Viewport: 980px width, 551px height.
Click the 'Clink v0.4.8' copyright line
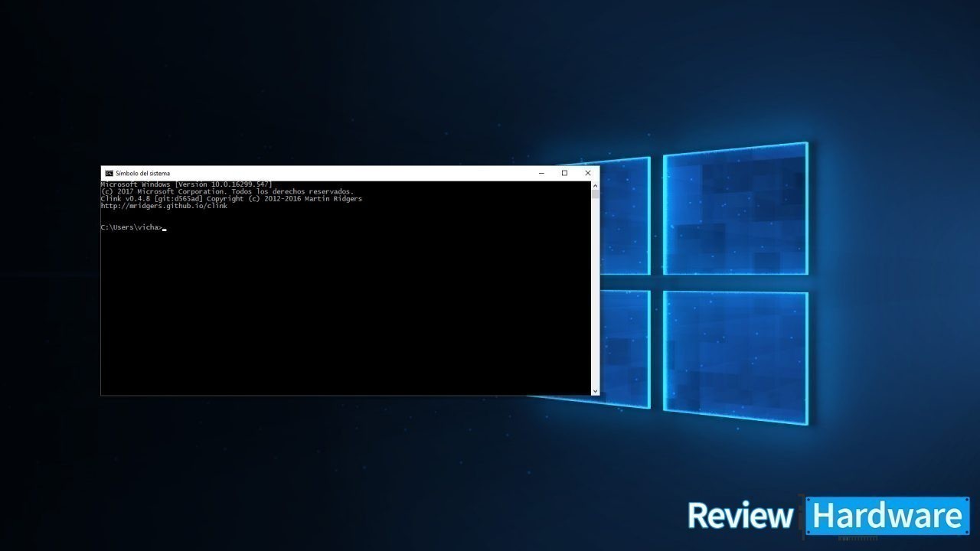tap(231, 199)
